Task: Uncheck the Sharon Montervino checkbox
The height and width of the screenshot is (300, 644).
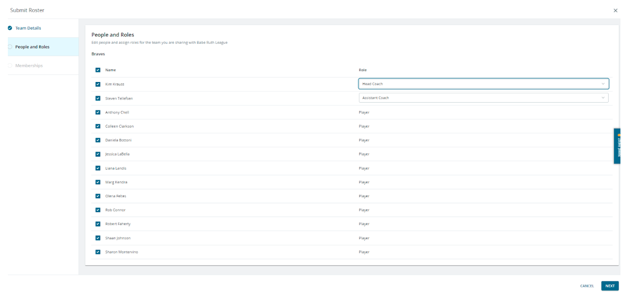Action: coord(98,252)
